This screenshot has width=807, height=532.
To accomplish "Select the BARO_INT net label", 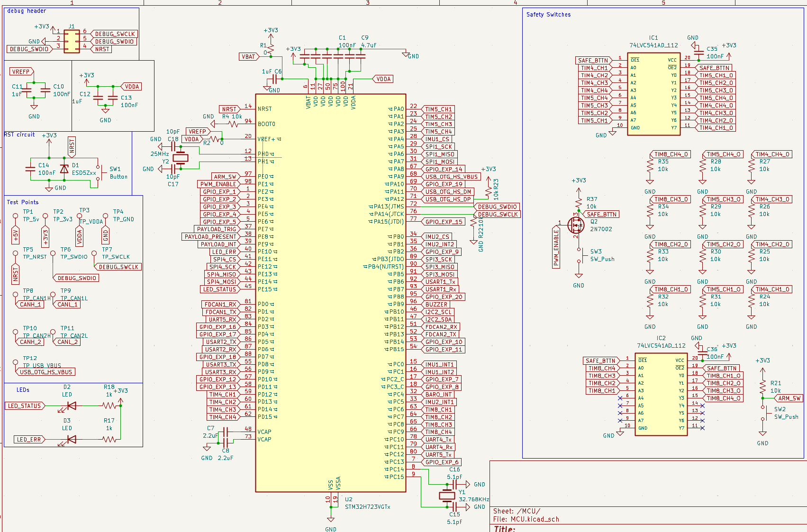I will (439, 395).
